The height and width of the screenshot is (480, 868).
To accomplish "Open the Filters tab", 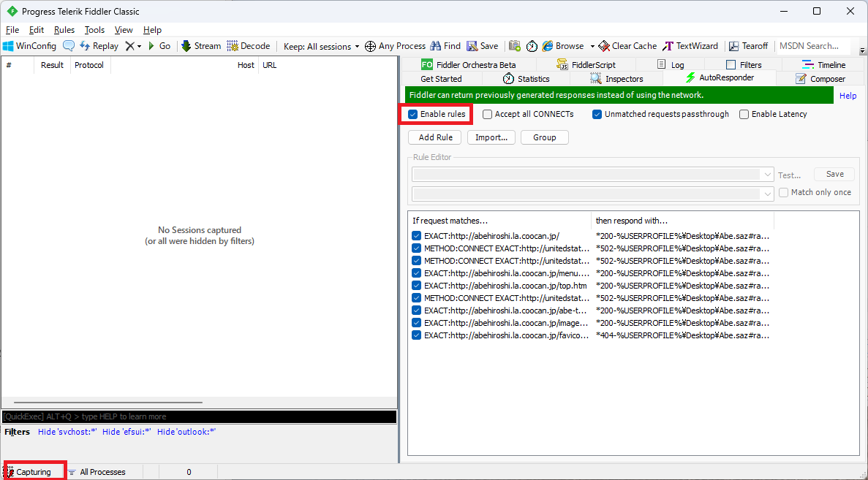I will 744,65.
